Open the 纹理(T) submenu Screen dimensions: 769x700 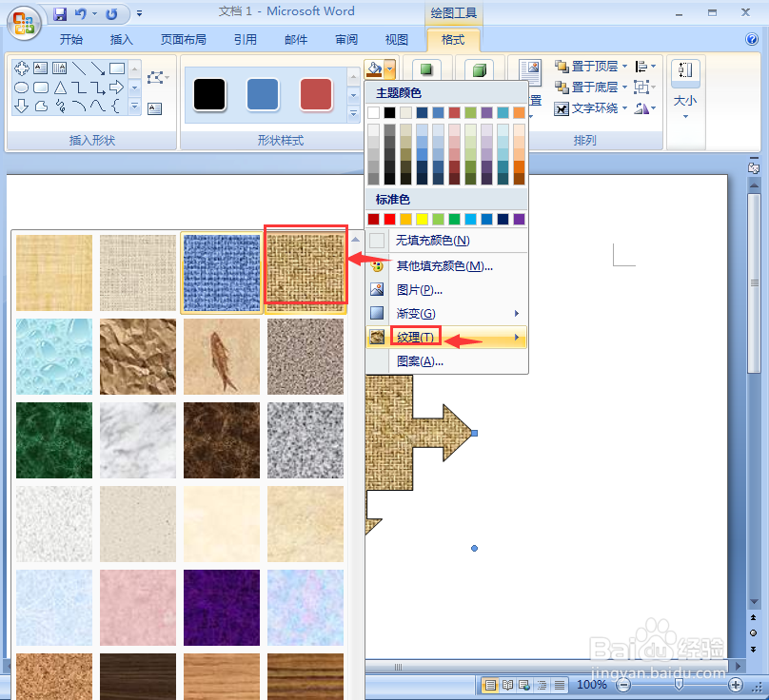click(x=446, y=338)
